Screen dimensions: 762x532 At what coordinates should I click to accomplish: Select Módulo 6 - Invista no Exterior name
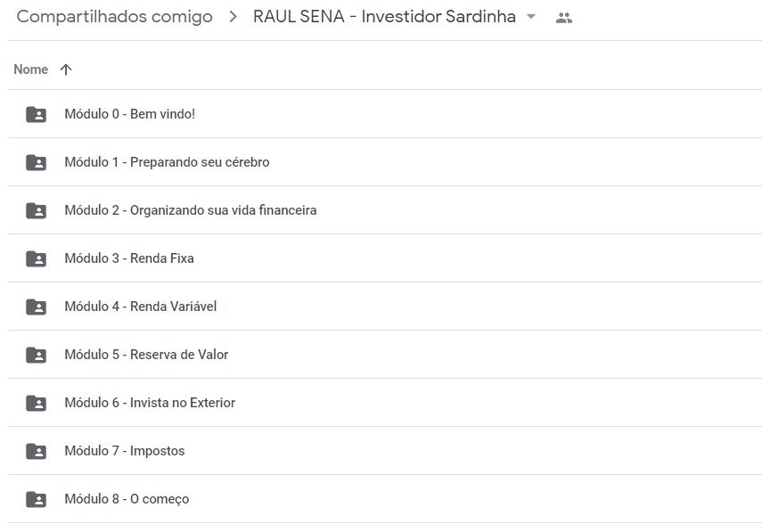point(150,403)
